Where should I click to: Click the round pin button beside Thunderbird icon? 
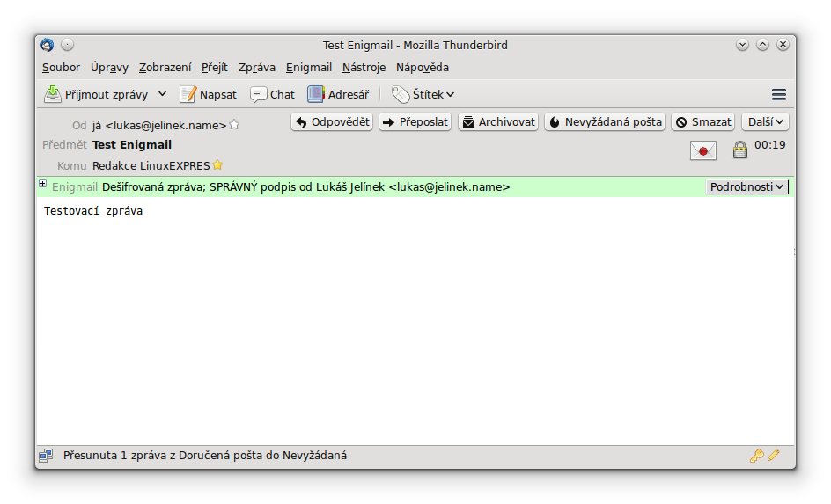(x=67, y=45)
